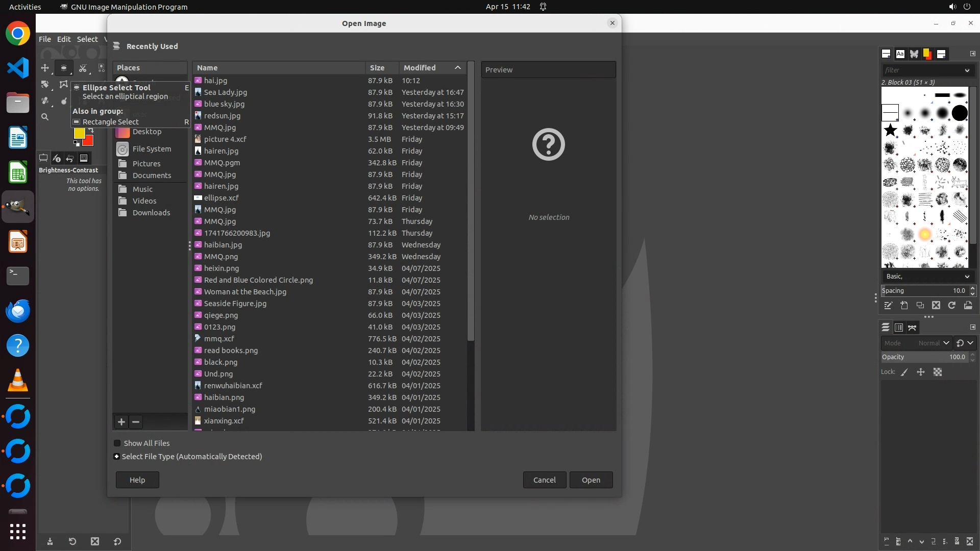Select the Scissors Select tool

[x=83, y=68]
